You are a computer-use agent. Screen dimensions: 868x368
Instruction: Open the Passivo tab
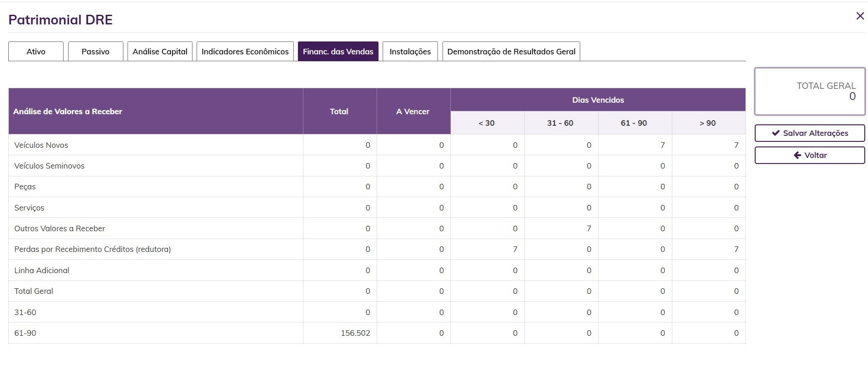(95, 52)
